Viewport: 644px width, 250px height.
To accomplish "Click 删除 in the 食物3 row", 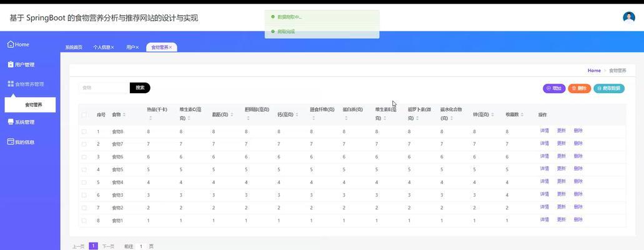I will point(578,194).
